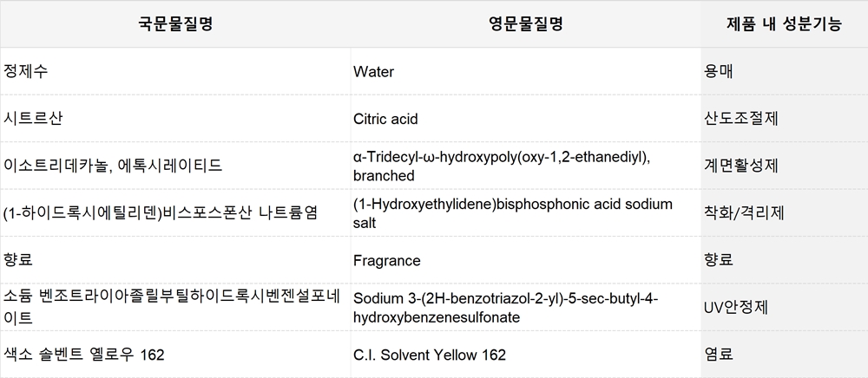868x378 pixels.
Task: Select the Water cell
Action: click(525, 71)
